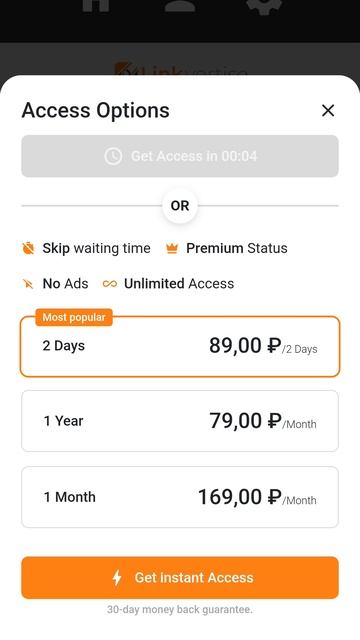Click the 30-day money back guarantee text
This screenshot has height=640, width=360.
(180, 609)
